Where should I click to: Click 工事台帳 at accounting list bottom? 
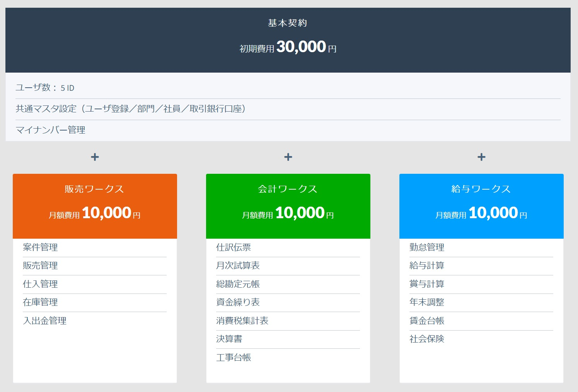pyautogui.click(x=234, y=358)
